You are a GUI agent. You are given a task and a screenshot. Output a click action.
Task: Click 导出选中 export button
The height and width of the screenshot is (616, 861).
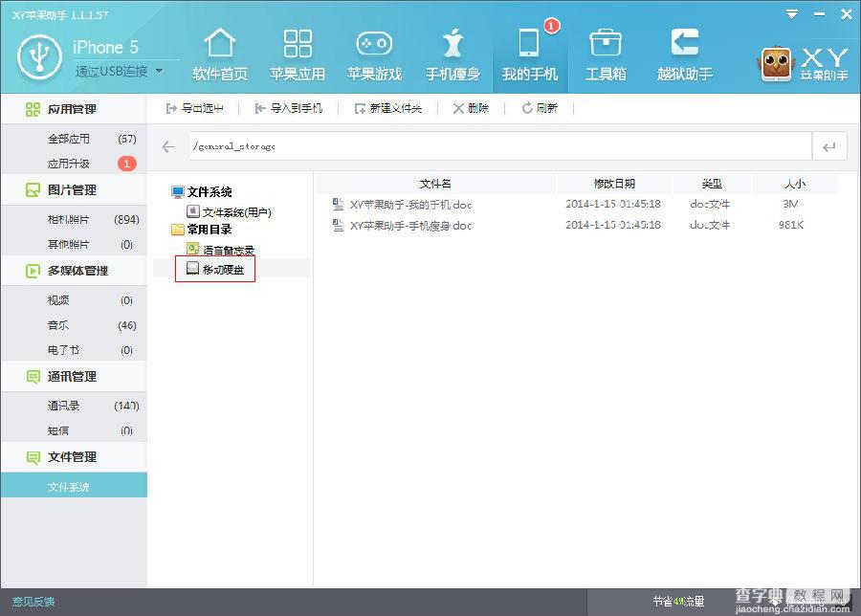click(195, 108)
